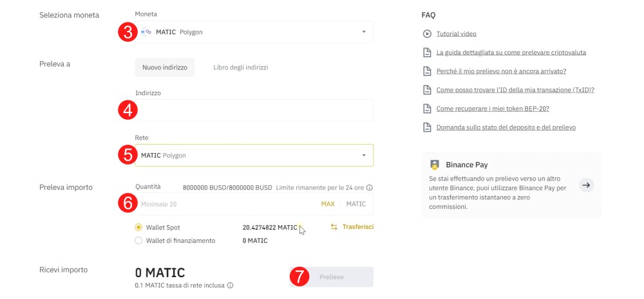644x299 pixels.
Task: Click document icon beside BEP-20 recovery question
Action: [x=426, y=109]
